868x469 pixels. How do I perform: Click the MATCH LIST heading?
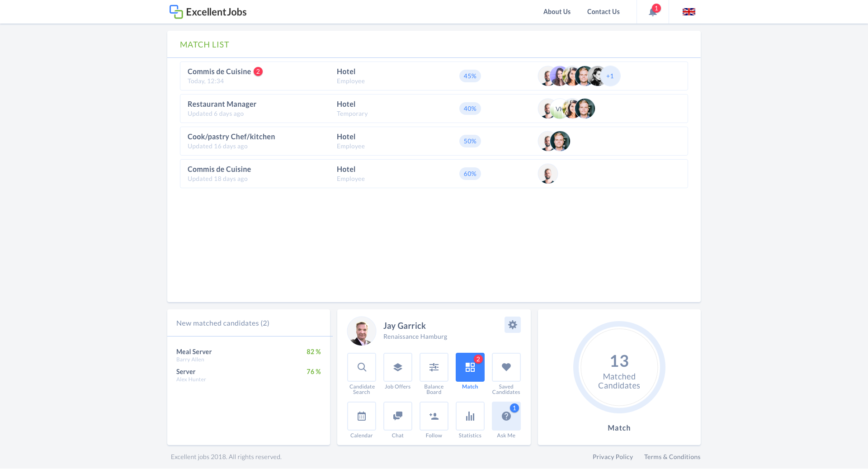[x=204, y=44]
